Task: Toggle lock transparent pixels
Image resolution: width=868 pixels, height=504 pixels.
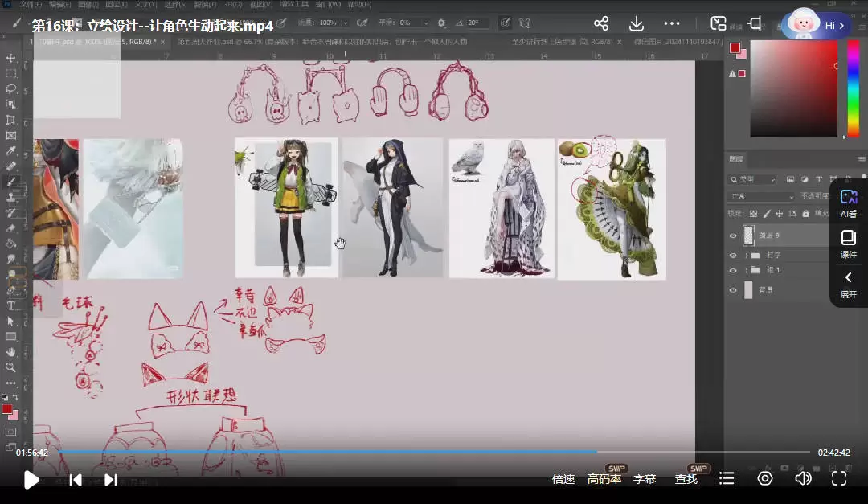Action: (x=753, y=214)
